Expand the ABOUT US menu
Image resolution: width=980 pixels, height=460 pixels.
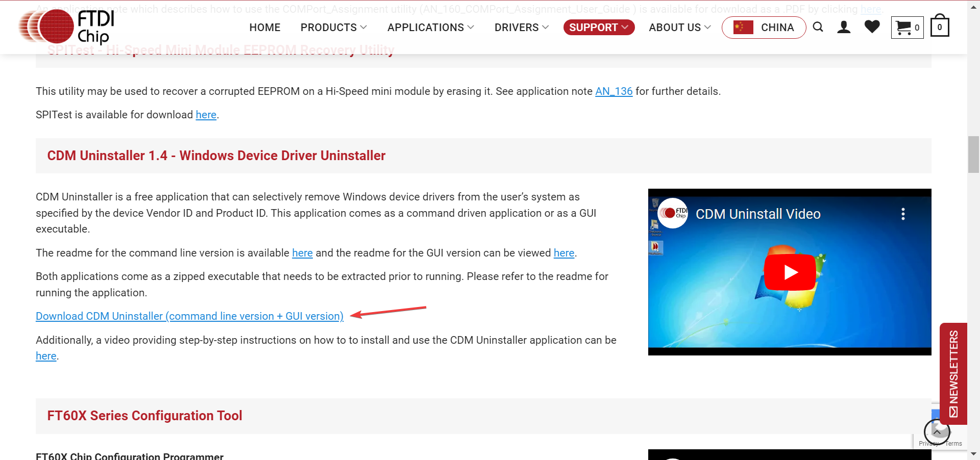[x=679, y=28]
